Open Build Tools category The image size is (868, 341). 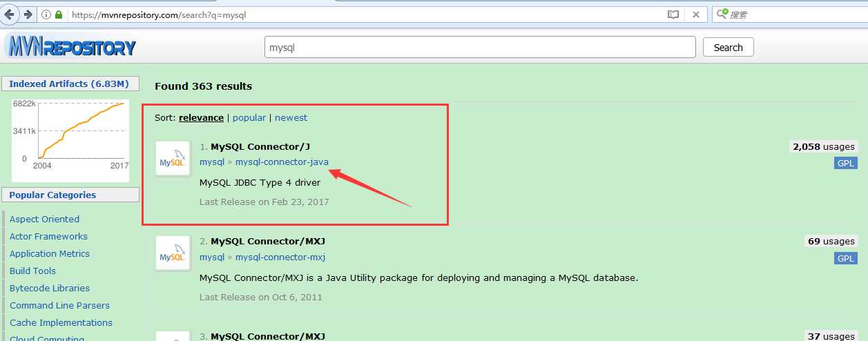32,271
